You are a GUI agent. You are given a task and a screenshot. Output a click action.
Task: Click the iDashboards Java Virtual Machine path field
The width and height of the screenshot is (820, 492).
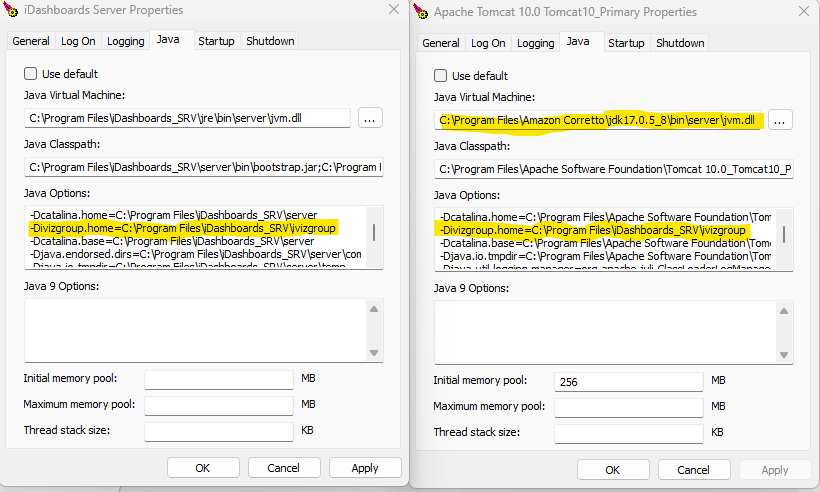(x=187, y=118)
